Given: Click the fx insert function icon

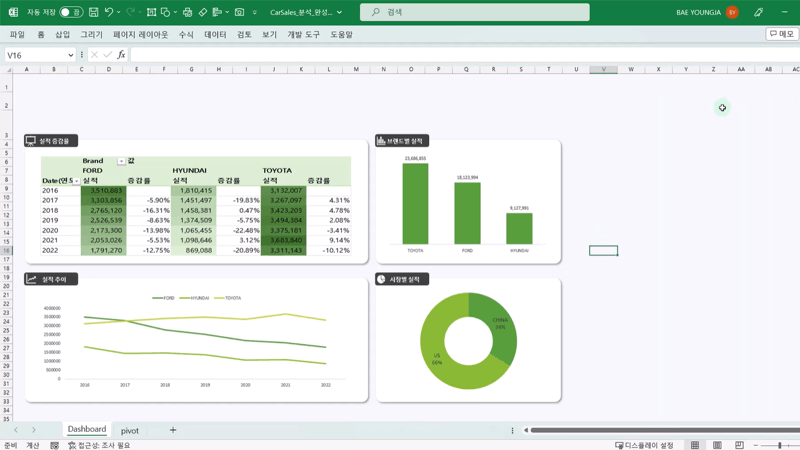Looking at the screenshot, I should pyautogui.click(x=121, y=55).
